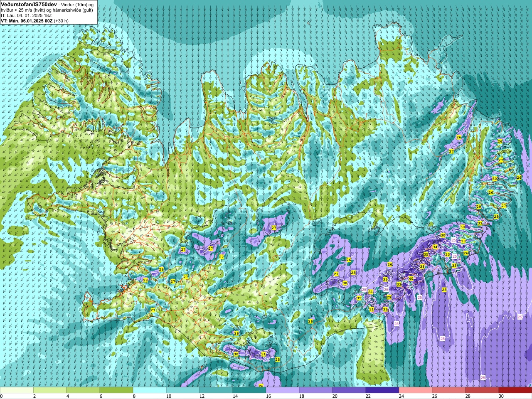Click the scale number 24 under the legend bar

tap(402, 397)
